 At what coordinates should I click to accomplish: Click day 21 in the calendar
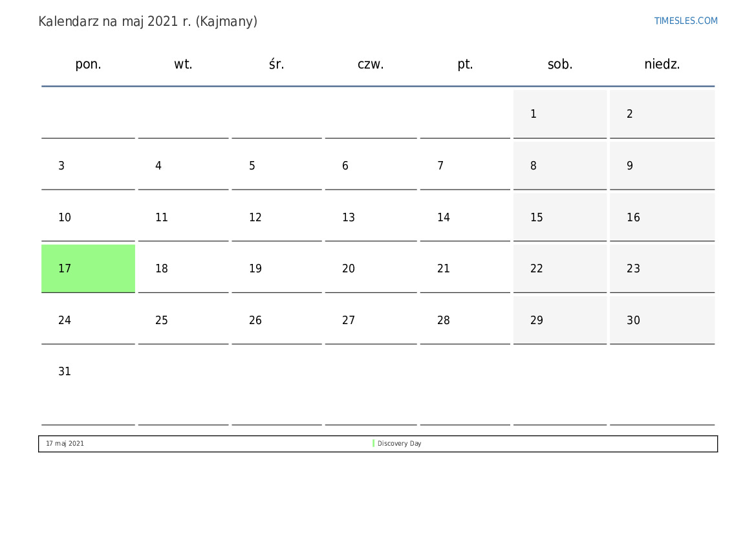pos(465,268)
